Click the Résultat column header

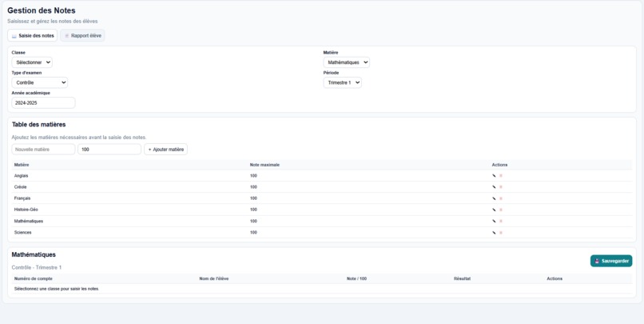(x=462, y=278)
